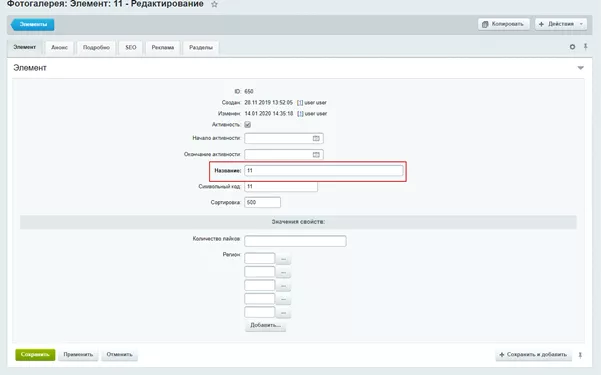Toggle the Активность checkbox
The height and width of the screenshot is (375, 601).
coord(248,125)
